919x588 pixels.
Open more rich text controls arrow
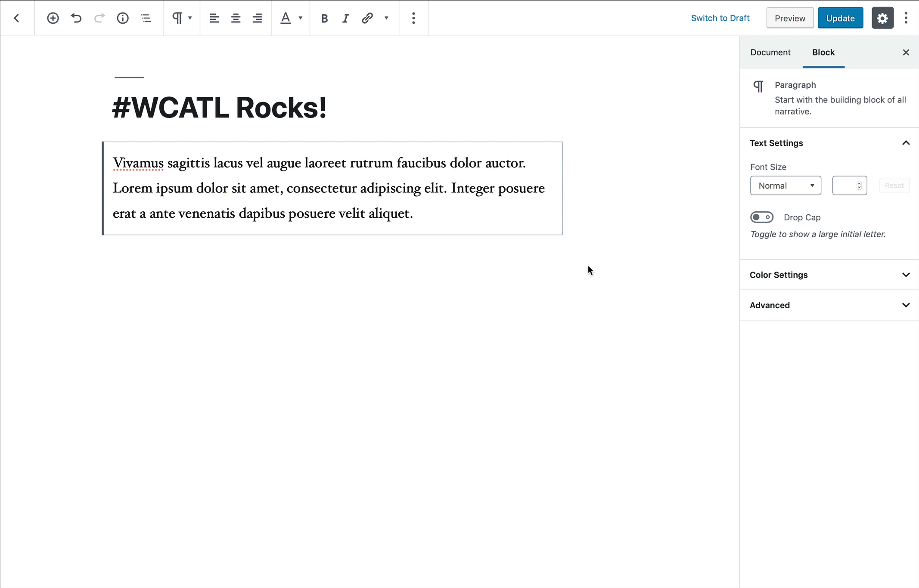click(386, 18)
